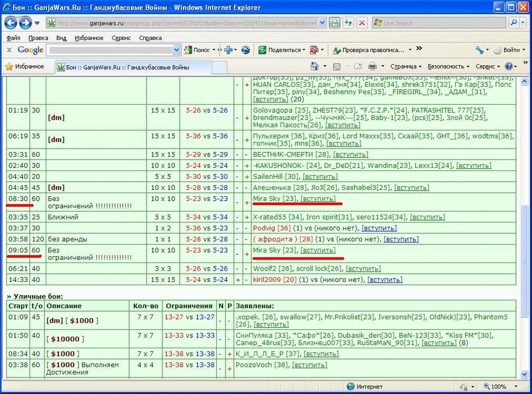Select the Бои :: GanjaWars.Ru tab
The width and height of the screenshot is (532, 394).
pyautogui.click(x=133, y=67)
